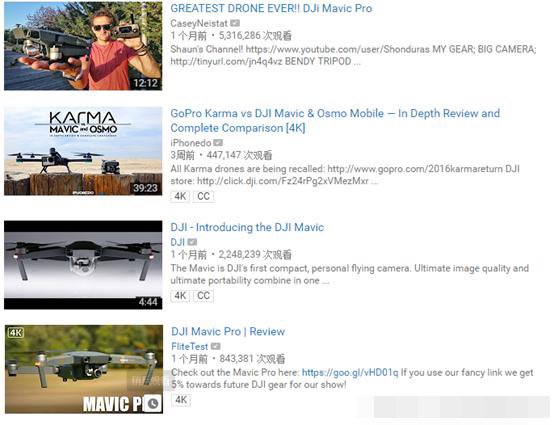Click the CC badge under iPhonedo video
Viewport: 554px width, 425px height.
point(204,196)
